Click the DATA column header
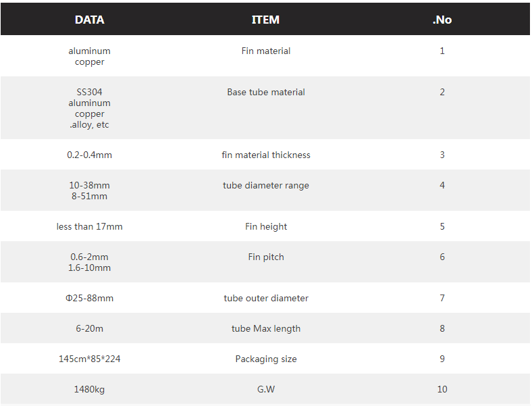The image size is (532, 406). click(89, 20)
